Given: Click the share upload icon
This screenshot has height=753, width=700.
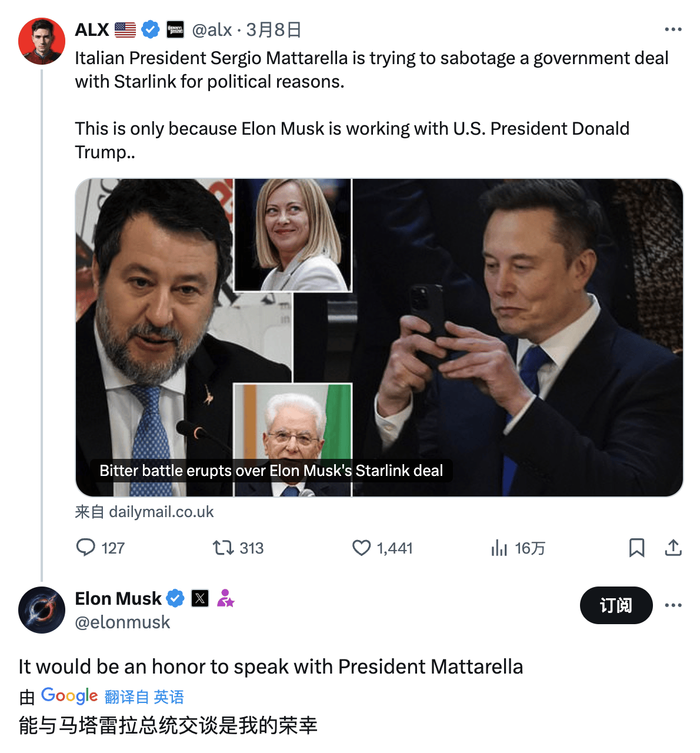Looking at the screenshot, I should pos(673,548).
